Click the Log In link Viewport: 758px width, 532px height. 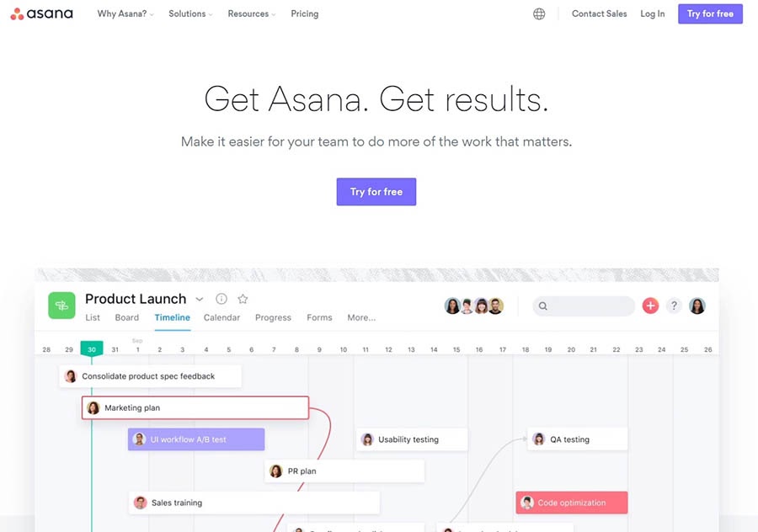pyautogui.click(x=652, y=14)
